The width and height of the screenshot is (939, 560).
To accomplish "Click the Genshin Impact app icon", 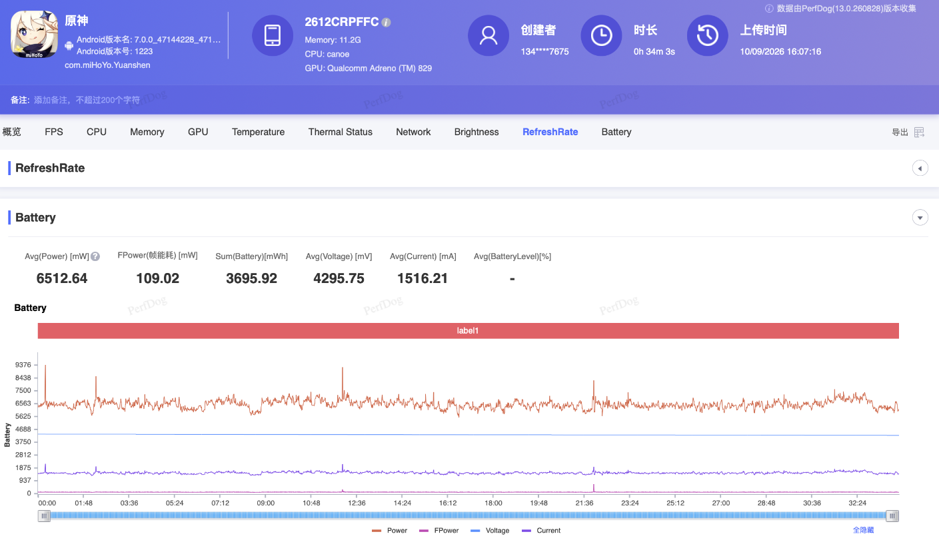I will [x=35, y=35].
